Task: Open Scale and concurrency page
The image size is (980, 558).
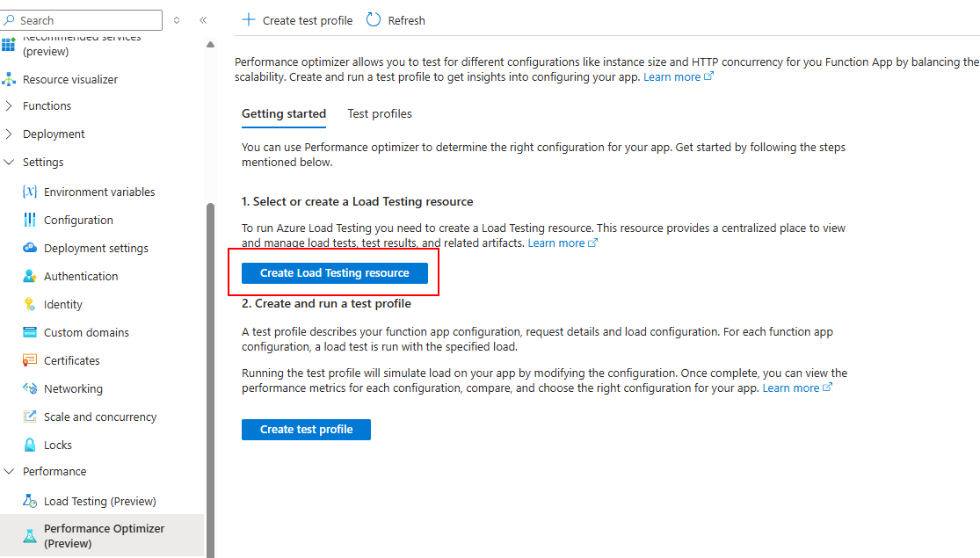Action: (x=102, y=417)
